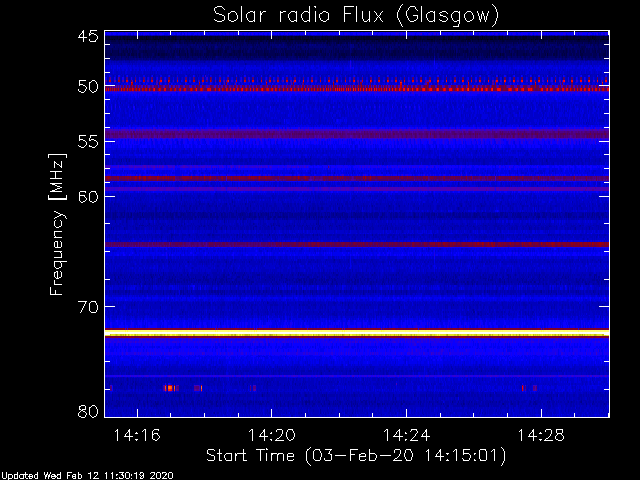Click the '55' frequency axis label
Screen dimensions: 640x480
(x=88, y=142)
